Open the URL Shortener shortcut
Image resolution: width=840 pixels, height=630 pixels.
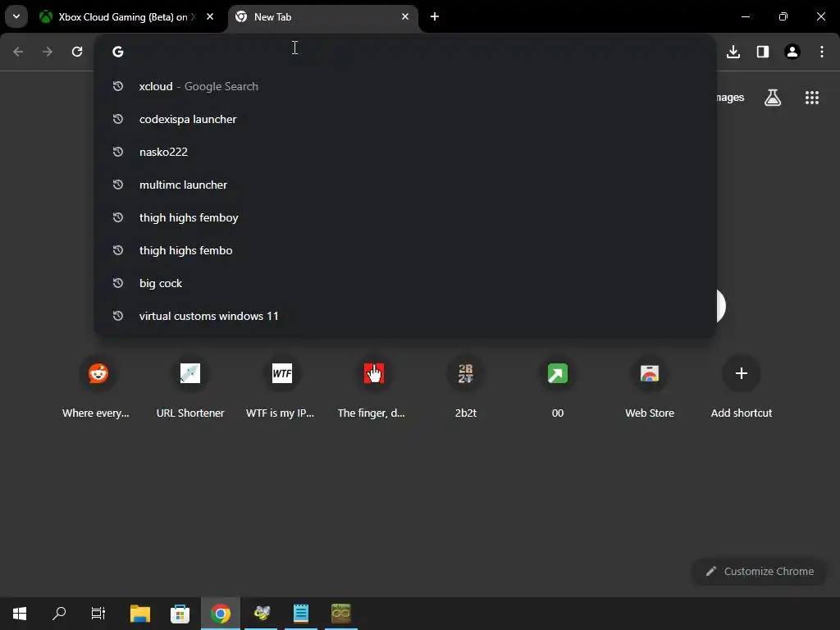190,387
